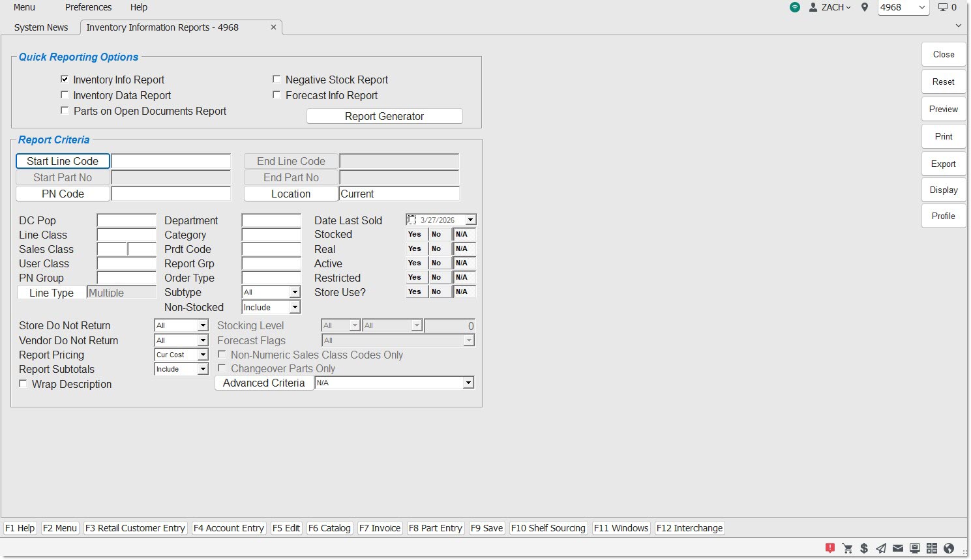971x560 pixels.
Task: Click the dollar sign icon
Action: pos(864,548)
